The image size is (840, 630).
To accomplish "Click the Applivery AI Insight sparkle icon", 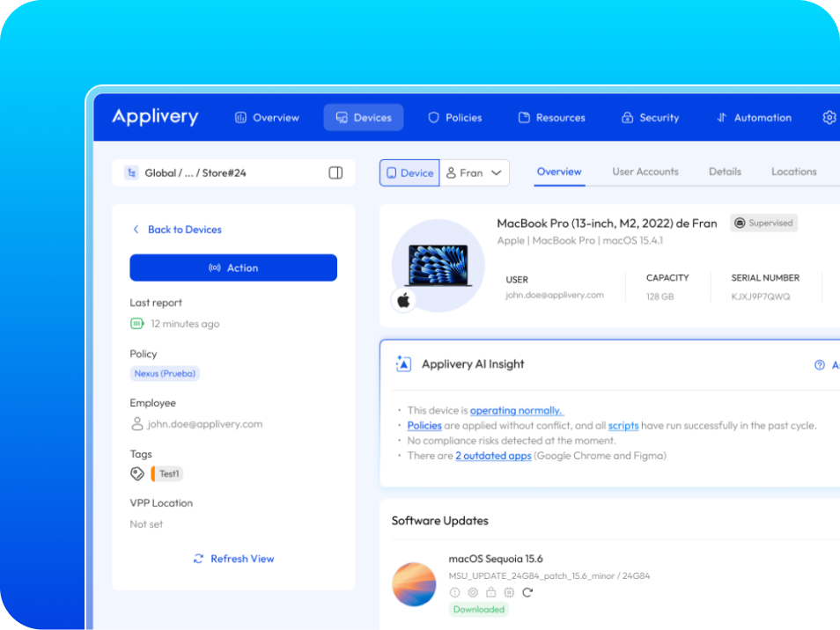I will coord(403,364).
